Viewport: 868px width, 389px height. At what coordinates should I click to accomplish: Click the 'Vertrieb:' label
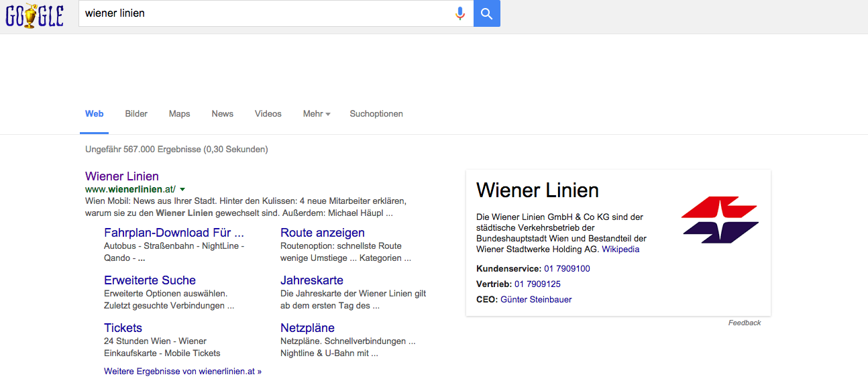pyautogui.click(x=494, y=284)
